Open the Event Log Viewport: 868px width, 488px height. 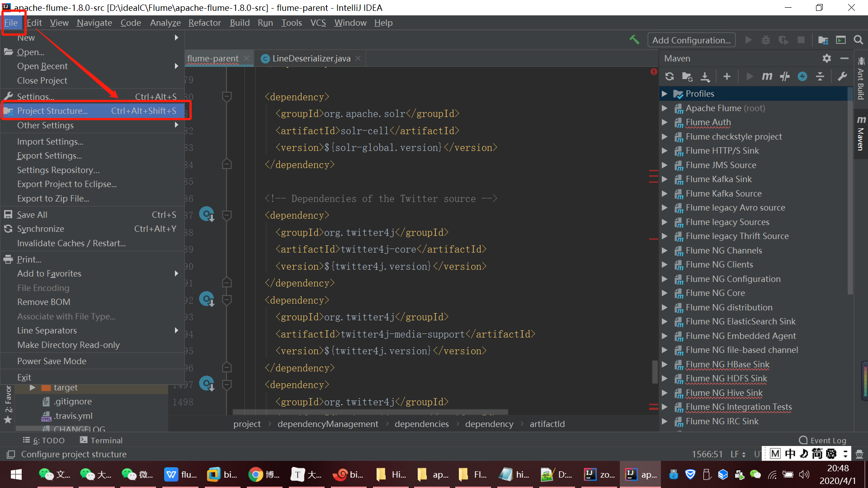[x=822, y=440]
